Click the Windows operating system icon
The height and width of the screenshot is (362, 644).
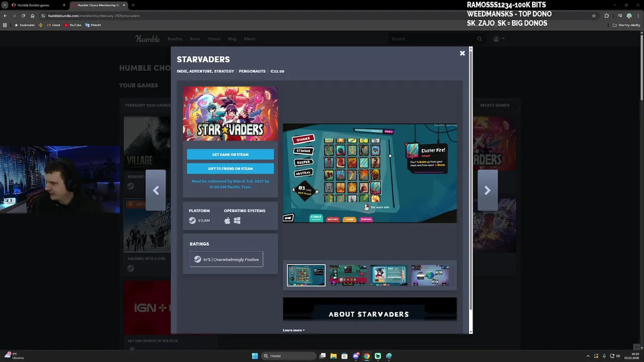[237, 220]
